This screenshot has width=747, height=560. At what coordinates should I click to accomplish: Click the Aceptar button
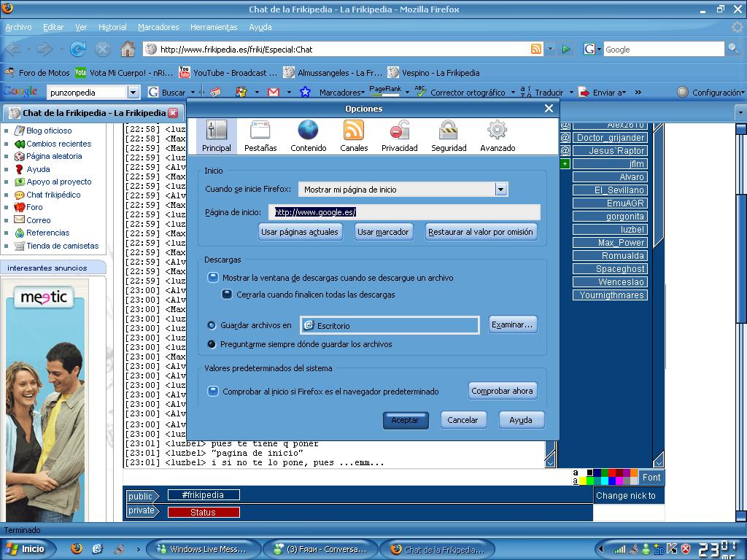pos(405,420)
